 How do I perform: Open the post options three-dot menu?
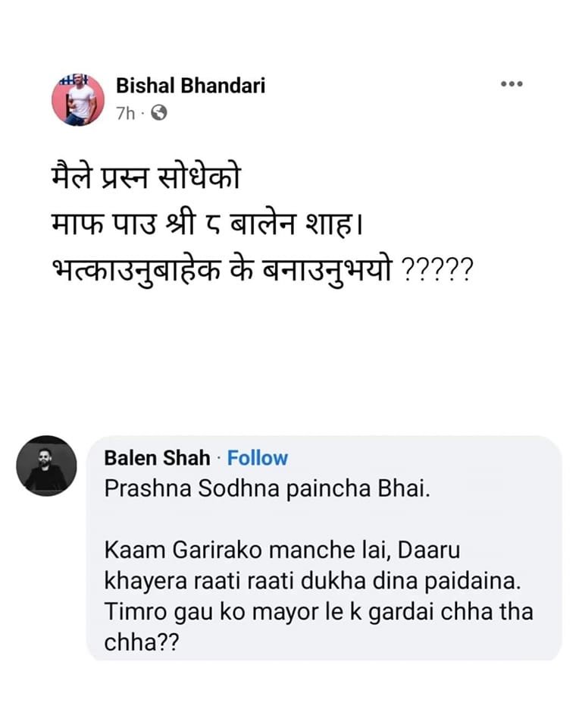point(512,84)
